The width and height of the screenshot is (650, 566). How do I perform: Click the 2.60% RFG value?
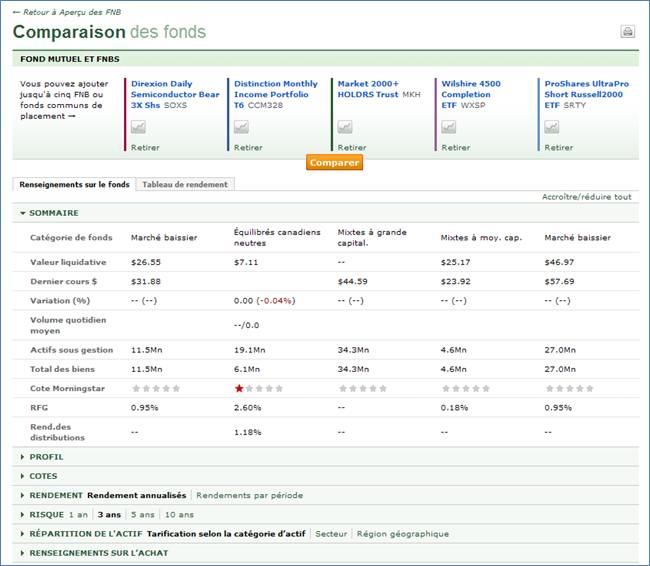tap(247, 408)
